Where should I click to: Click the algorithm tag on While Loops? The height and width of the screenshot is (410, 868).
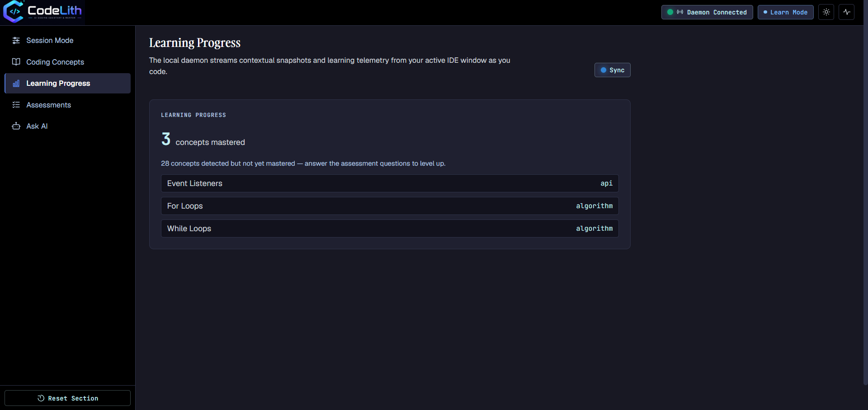click(594, 228)
